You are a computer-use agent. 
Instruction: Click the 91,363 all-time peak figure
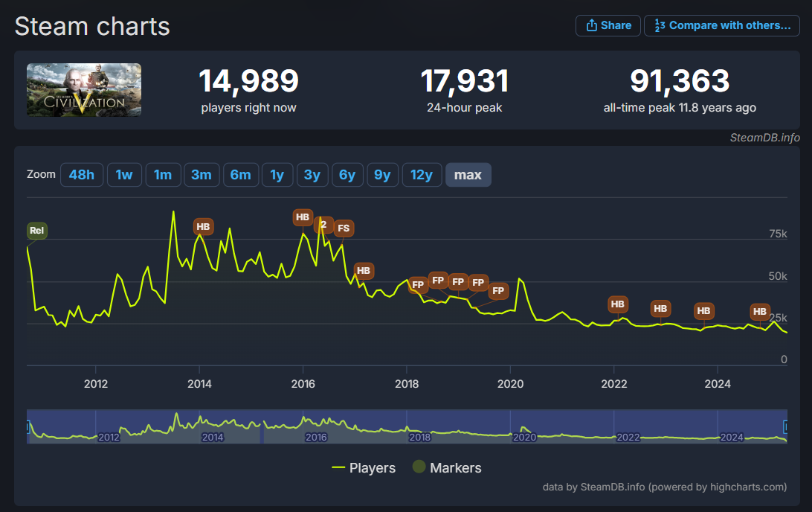pyautogui.click(x=680, y=81)
